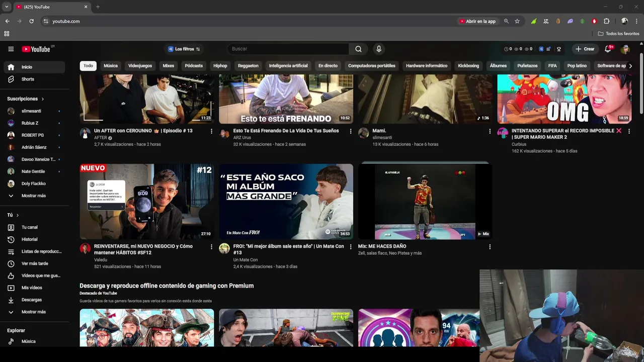This screenshot has height=362, width=644.
Task: Click the Buscar search field
Action: pos(288,49)
